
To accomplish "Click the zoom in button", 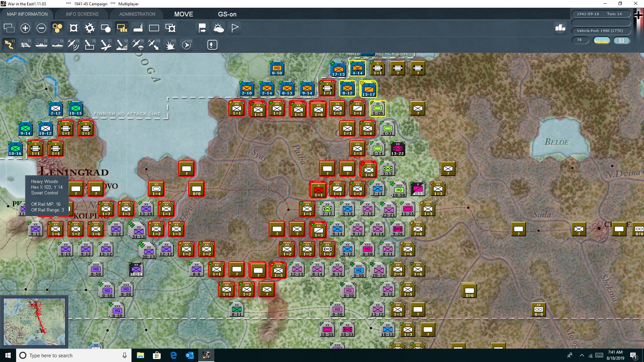I will [x=25, y=28].
